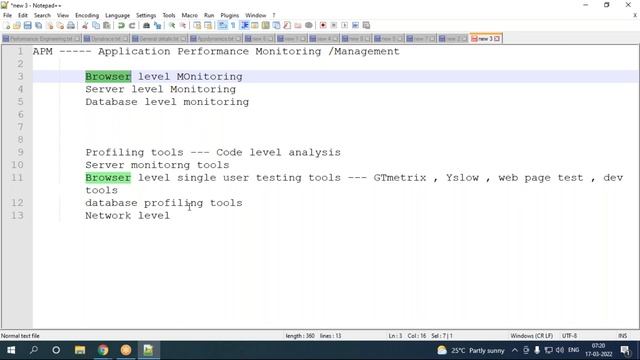This screenshot has height=360, width=640.
Task: Click the 'INS' insert mode status indicator
Action: [622, 336]
